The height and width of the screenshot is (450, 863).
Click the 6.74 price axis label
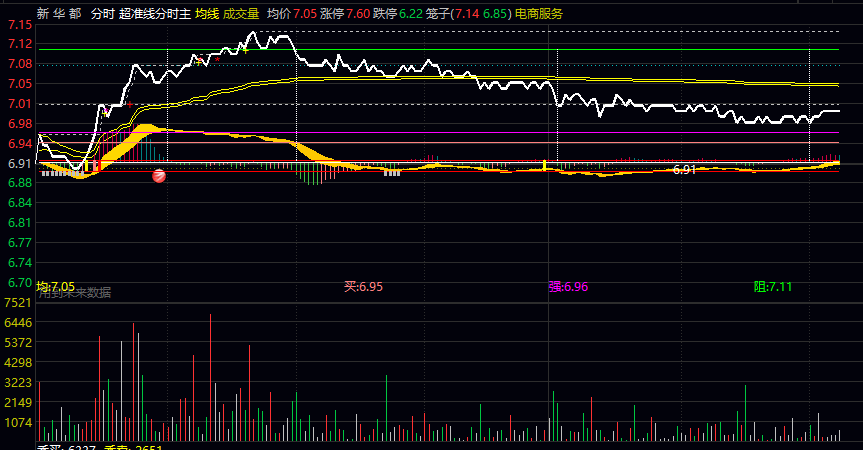pos(20,262)
